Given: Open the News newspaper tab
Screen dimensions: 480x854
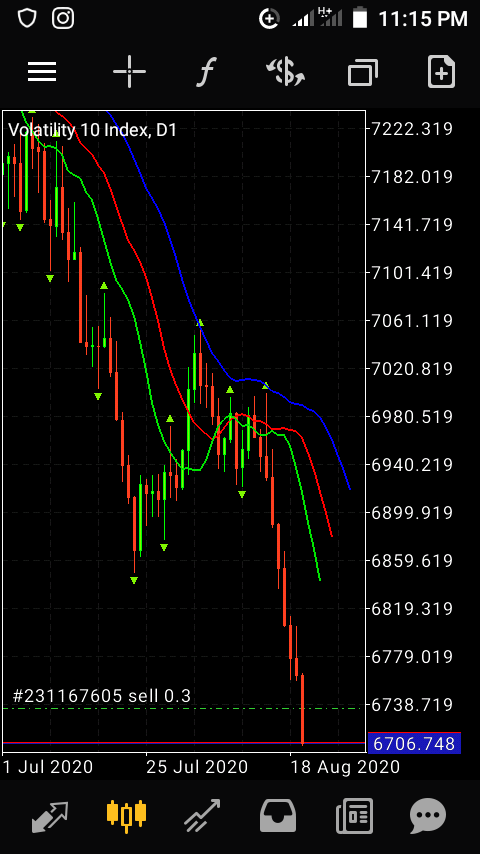Looking at the screenshot, I should tap(354, 816).
